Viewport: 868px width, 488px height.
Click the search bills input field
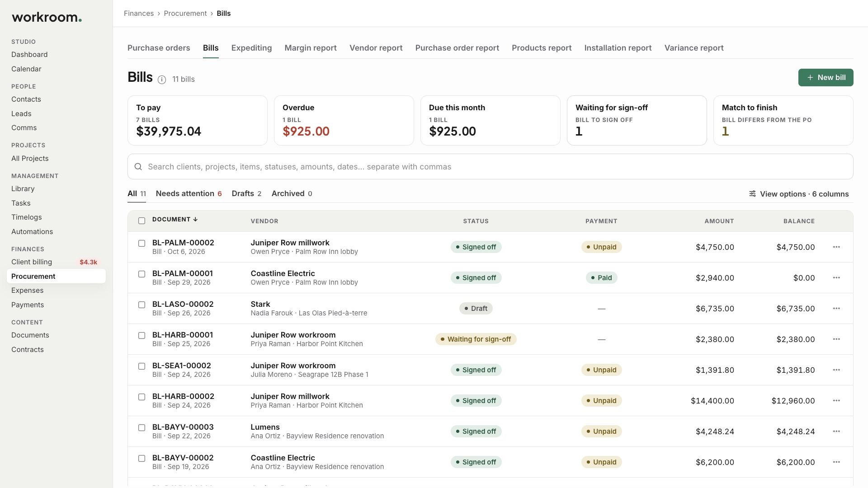point(490,167)
